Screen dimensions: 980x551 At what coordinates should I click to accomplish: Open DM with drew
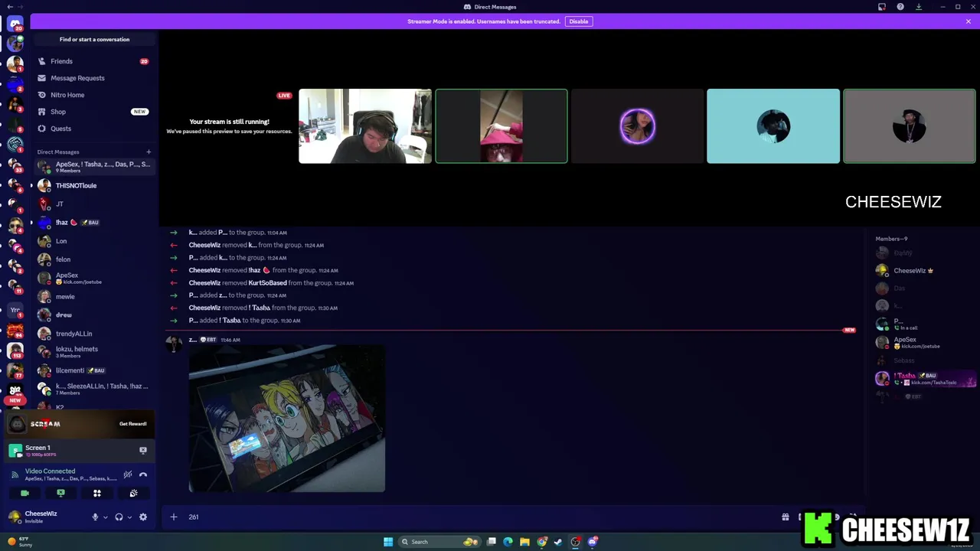[94, 315]
